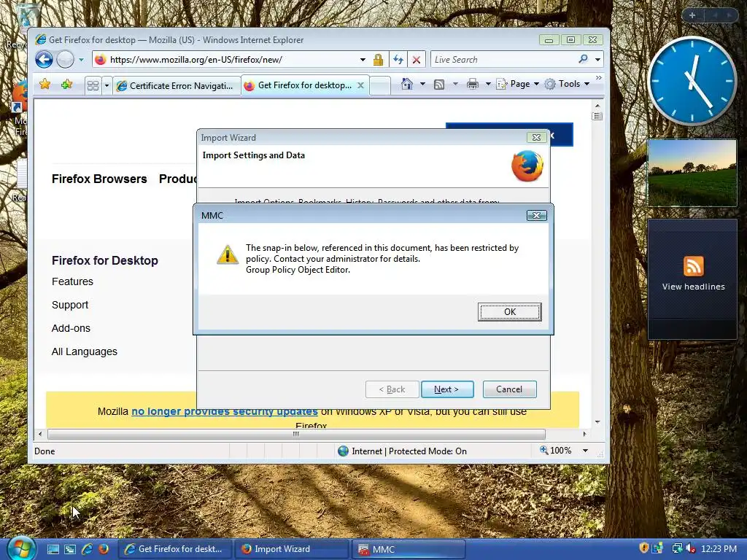Open the search provider options dropdown
Screen dimensions: 747x560
click(x=597, y=60)
